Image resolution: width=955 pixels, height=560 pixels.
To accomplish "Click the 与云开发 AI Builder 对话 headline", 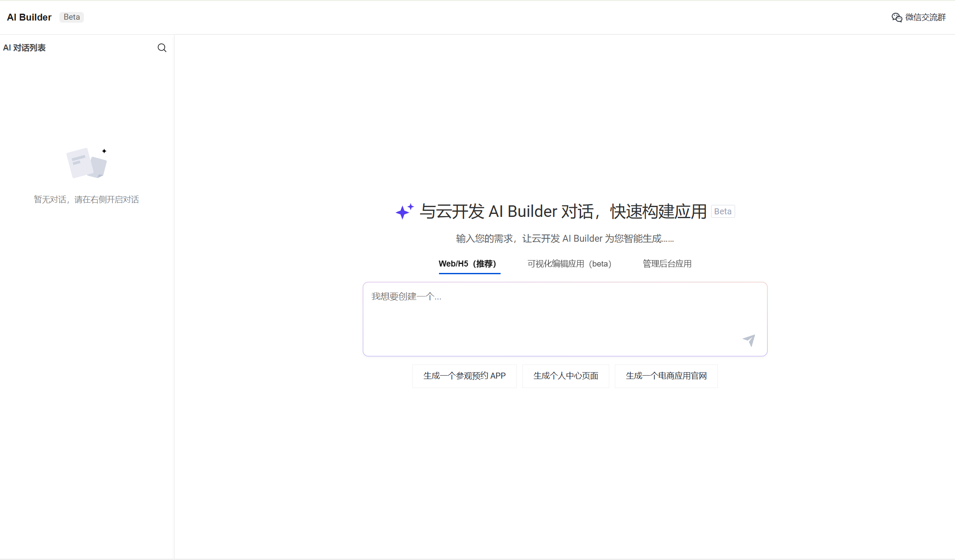I will point(563,211).
